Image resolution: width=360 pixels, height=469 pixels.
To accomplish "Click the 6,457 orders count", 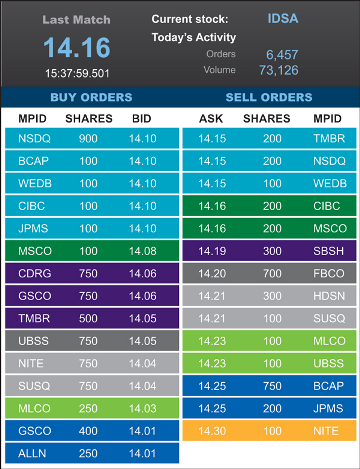I will (282, 55).
